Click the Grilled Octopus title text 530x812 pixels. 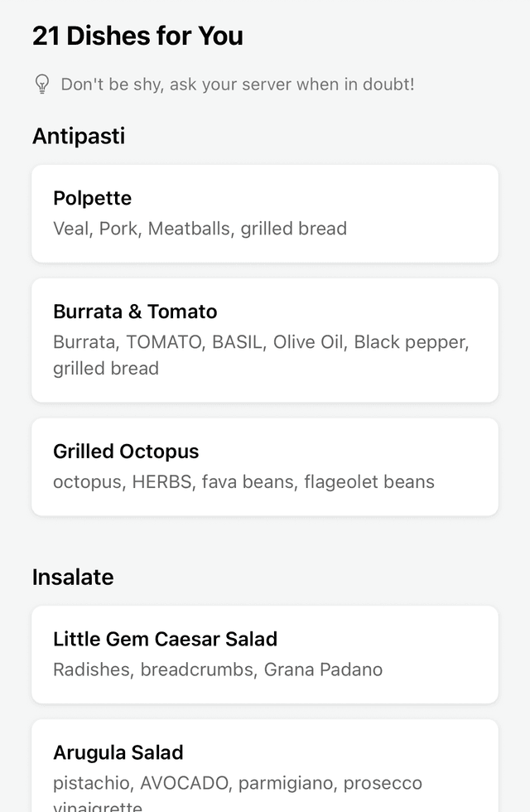click(126, 452)
